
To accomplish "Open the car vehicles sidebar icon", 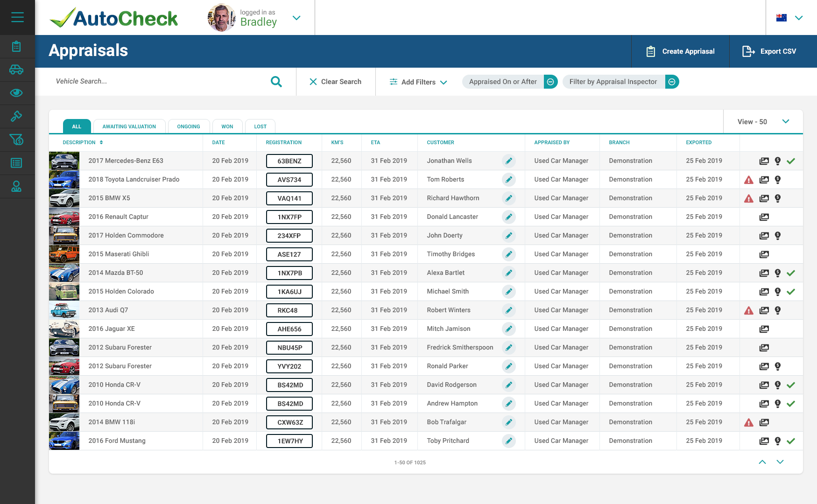I will [16, 70].
